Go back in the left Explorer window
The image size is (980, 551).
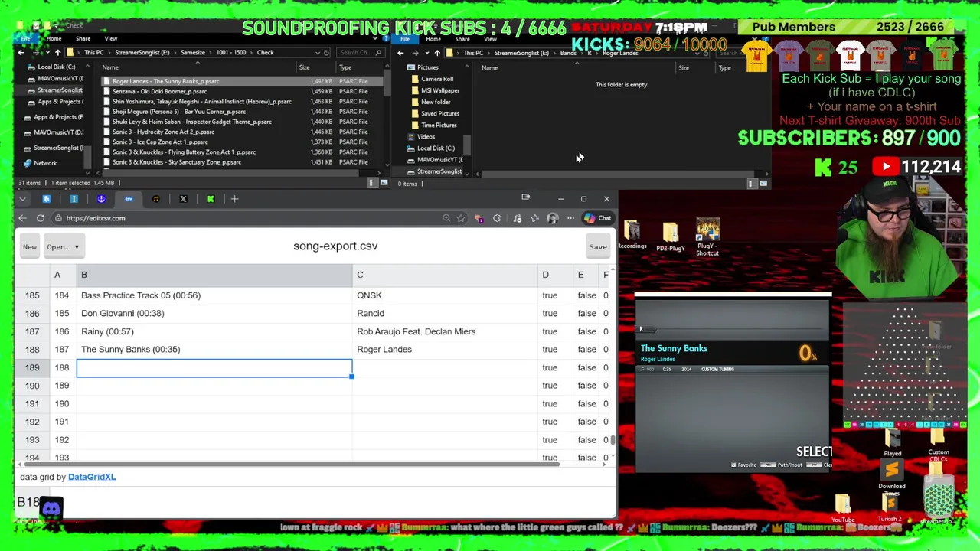pos(21,53)
